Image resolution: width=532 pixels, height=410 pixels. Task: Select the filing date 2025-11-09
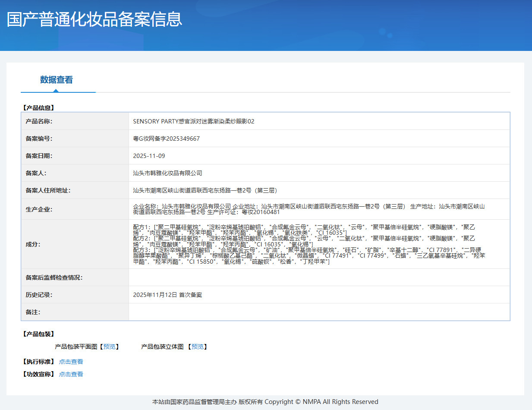coord(149,156)
